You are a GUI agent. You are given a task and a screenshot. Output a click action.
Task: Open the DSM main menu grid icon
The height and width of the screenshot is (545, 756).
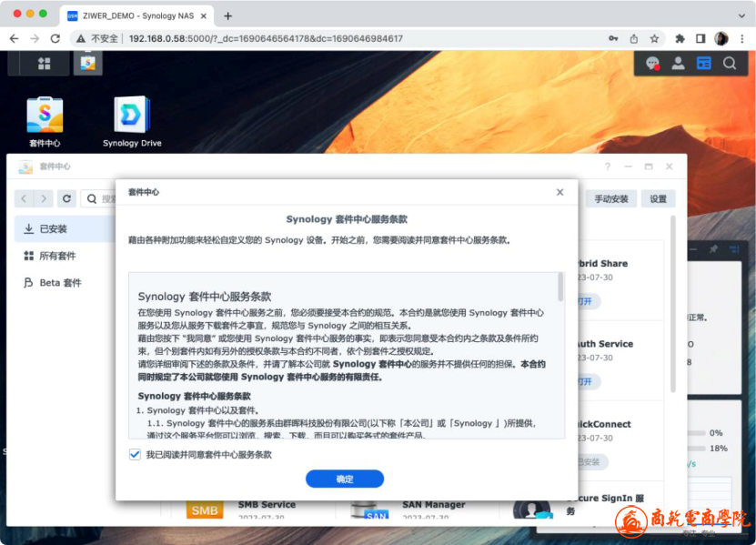pos(44,63)
